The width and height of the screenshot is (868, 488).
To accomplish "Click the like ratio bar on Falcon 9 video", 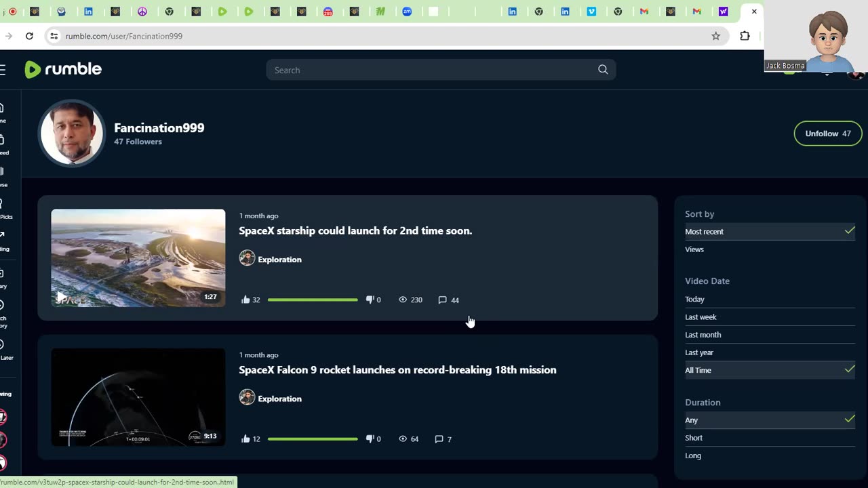I will [x=313, y=439].
